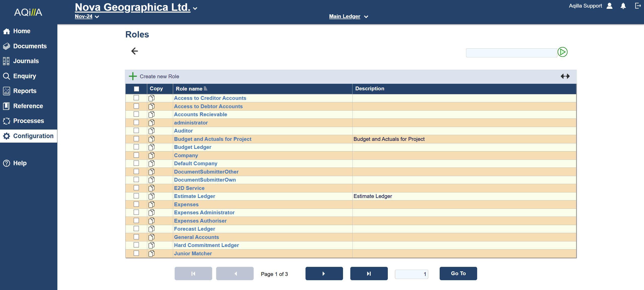644x290 pixels.
Task: Go to Processes in the sidebar
Action: coord(28,121)
